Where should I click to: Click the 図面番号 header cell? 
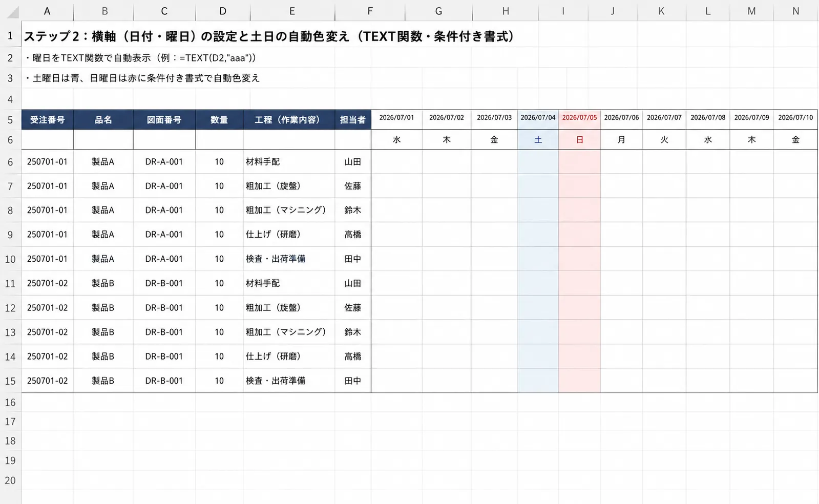(x=164, y=119)
